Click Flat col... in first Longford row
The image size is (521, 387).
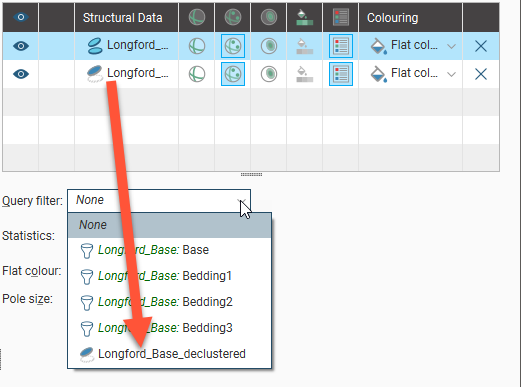(414, 45)
